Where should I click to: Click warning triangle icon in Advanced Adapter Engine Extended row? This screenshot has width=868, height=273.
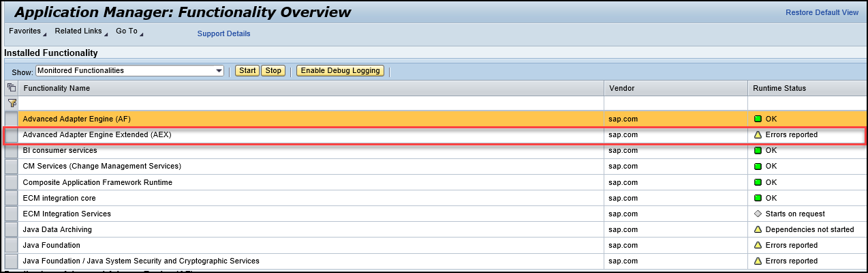coord(758,134)
